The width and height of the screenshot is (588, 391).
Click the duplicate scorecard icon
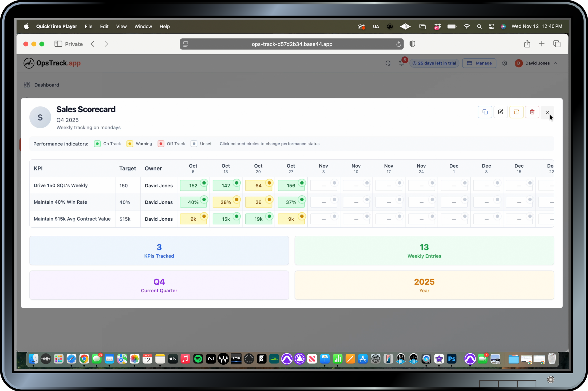485,112
